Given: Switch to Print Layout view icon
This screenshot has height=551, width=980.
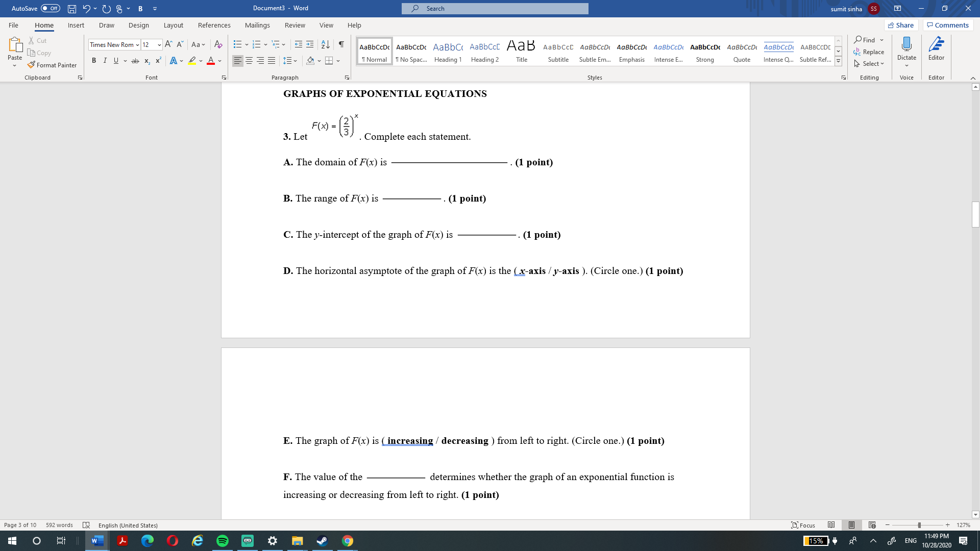Looking at the screenshot, I should (851, 525).
